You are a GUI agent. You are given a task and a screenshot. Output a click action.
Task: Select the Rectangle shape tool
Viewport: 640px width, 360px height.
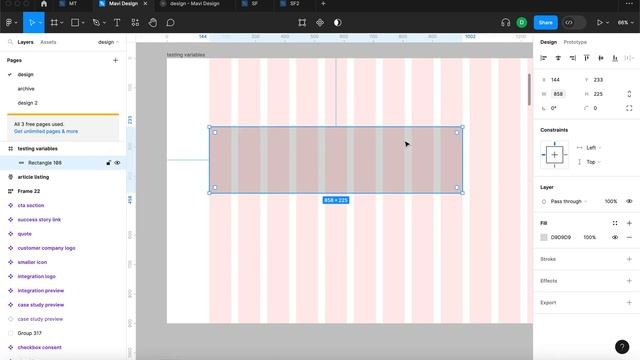coord(75,22)
